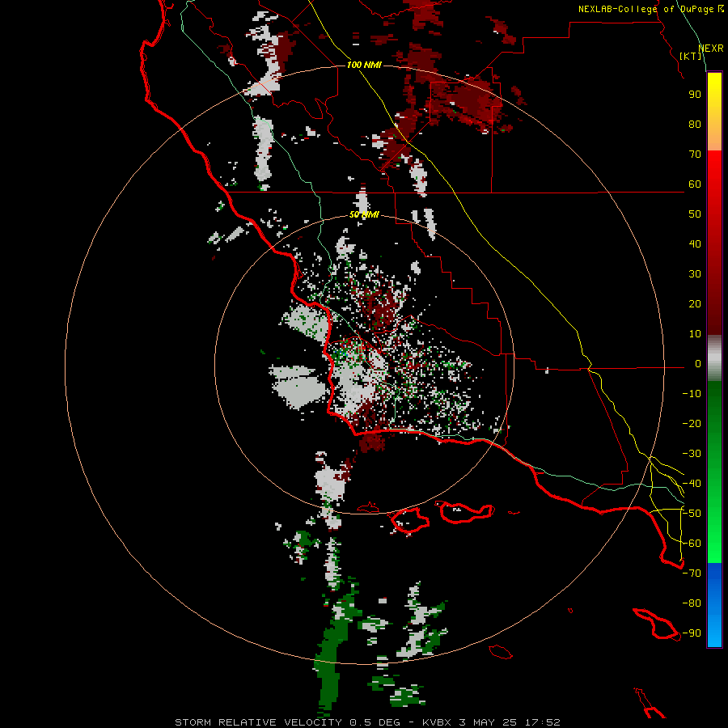Image resolution: width=728 pixels, height=728 pixels.
Task: Click the "KVBX" station identifier
Action: tap(438, 722)
